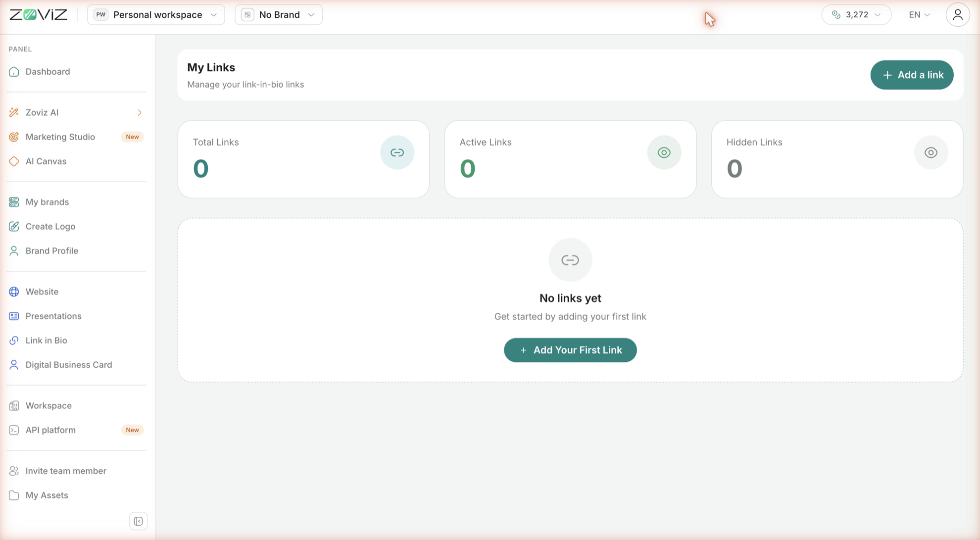This screenshot has height=540, width=980.
Task: Expand the 3,272 credits dropdown
Action: (x=856, y=15)
